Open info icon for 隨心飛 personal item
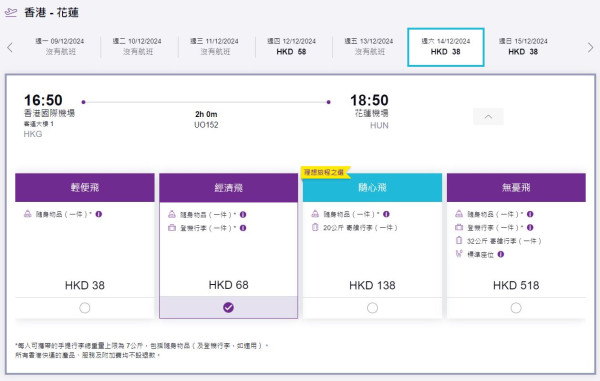Image resolution: width=600 pixels, height=381 pixels. tap(386, 214)
